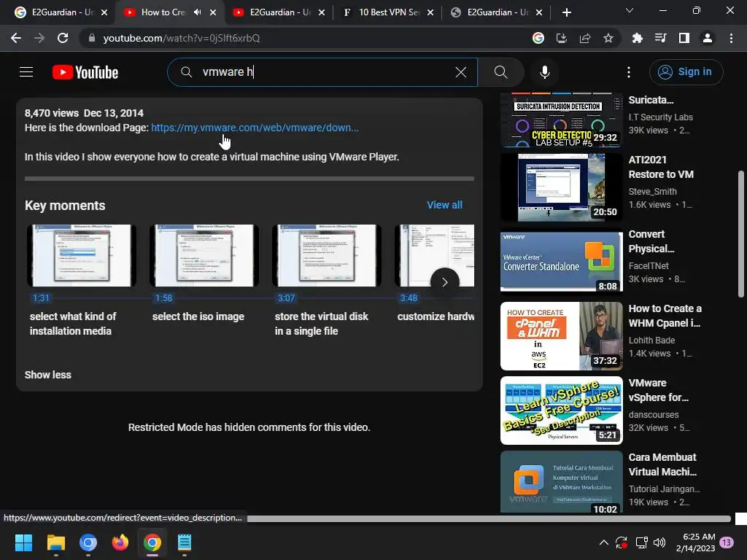Image resolution: width=747 pixels, height=560 pixels.
Task: Switch to last E2Guardian tab
Action: coord(496,12)
